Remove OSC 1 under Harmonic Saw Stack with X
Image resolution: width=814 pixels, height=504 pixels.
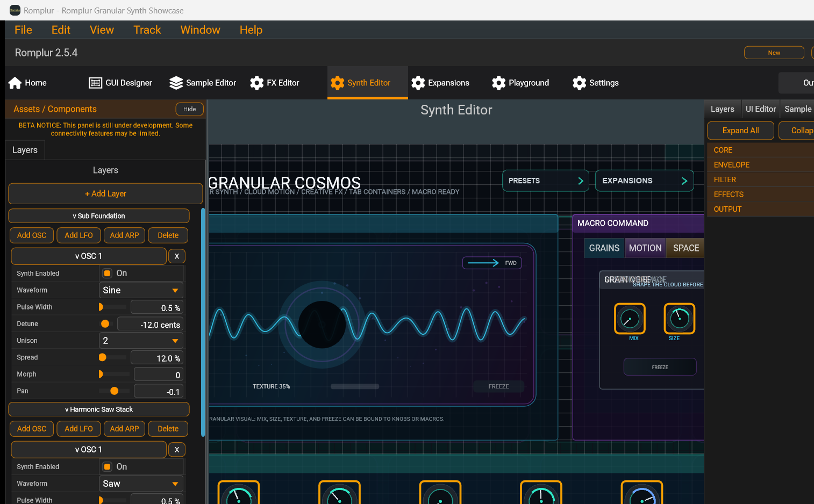pos(177,450)
